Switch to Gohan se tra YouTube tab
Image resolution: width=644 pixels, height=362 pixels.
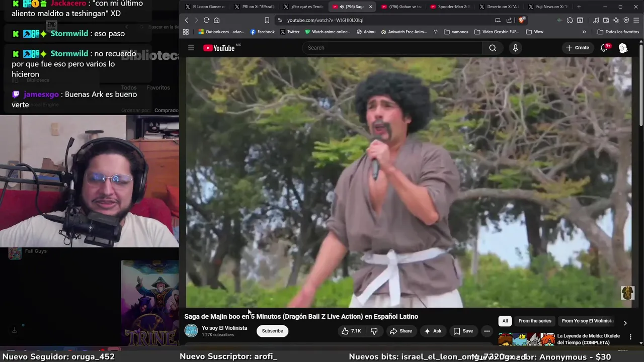coord(401,7)
